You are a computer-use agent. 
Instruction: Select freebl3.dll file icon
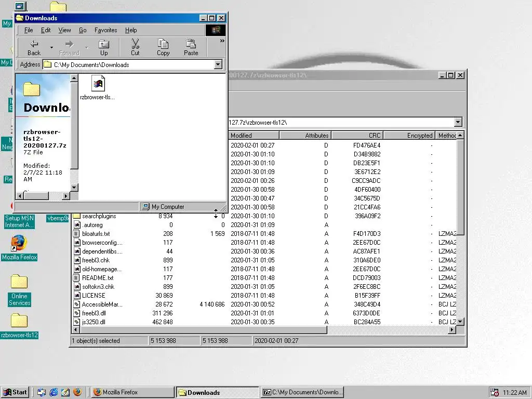[x=77, y=313]
